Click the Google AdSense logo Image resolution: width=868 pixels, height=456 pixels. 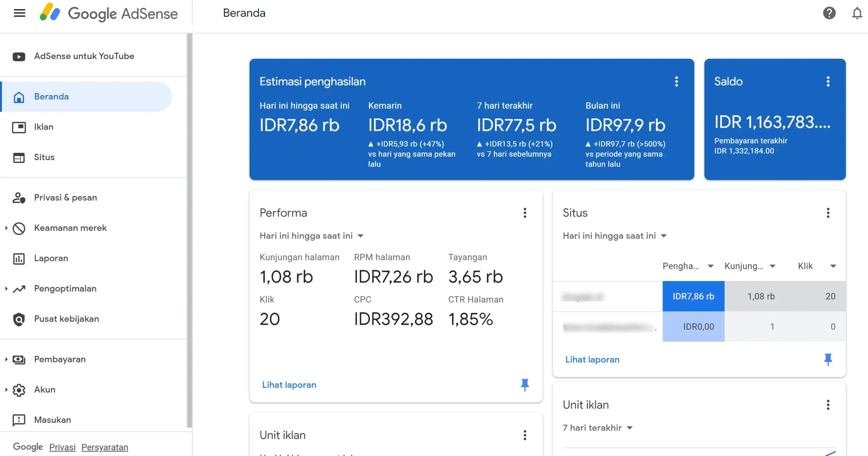click(x=108, y=13)
